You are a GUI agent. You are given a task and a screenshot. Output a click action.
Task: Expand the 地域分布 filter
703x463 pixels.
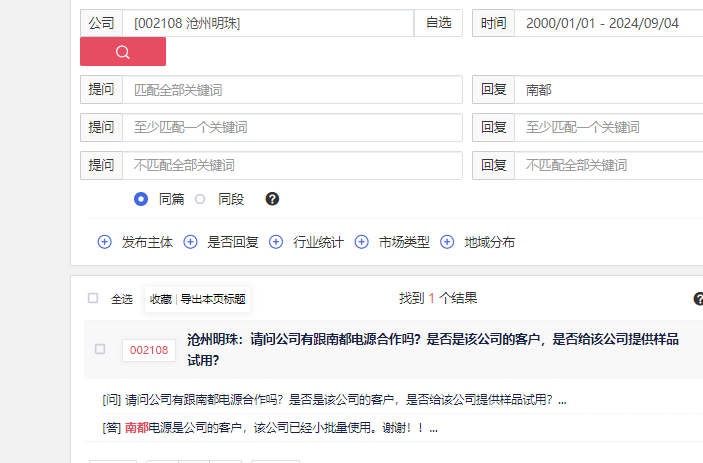[447, 242]
